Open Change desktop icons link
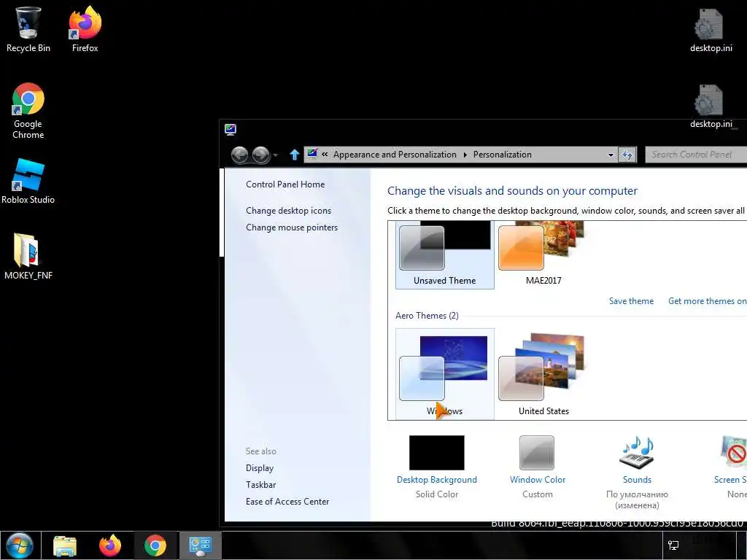747x560 pixels. (x=288, y=211)
